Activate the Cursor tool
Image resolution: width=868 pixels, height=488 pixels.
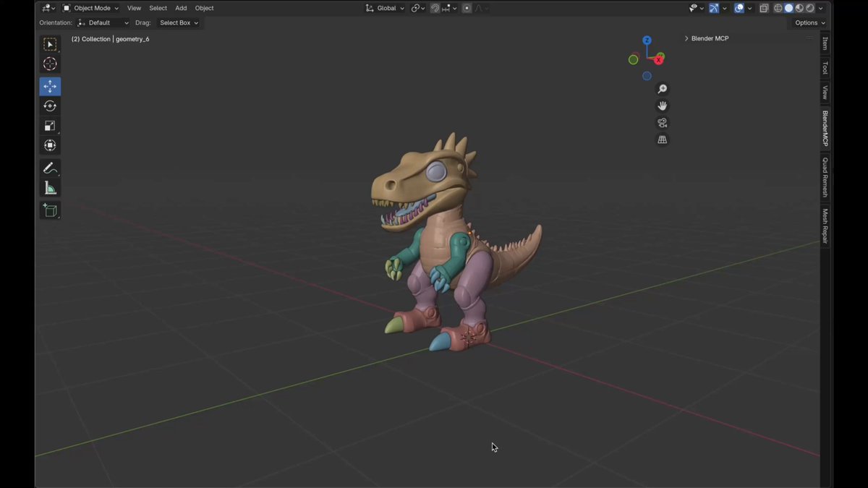click(x=50, y=64)
